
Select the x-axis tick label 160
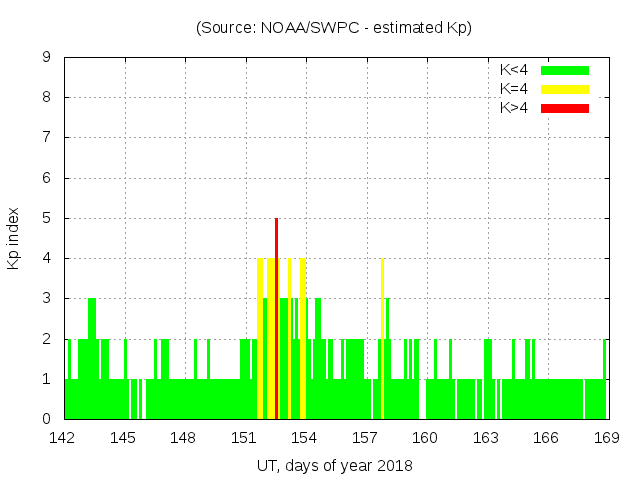click(x=425, y=438)
